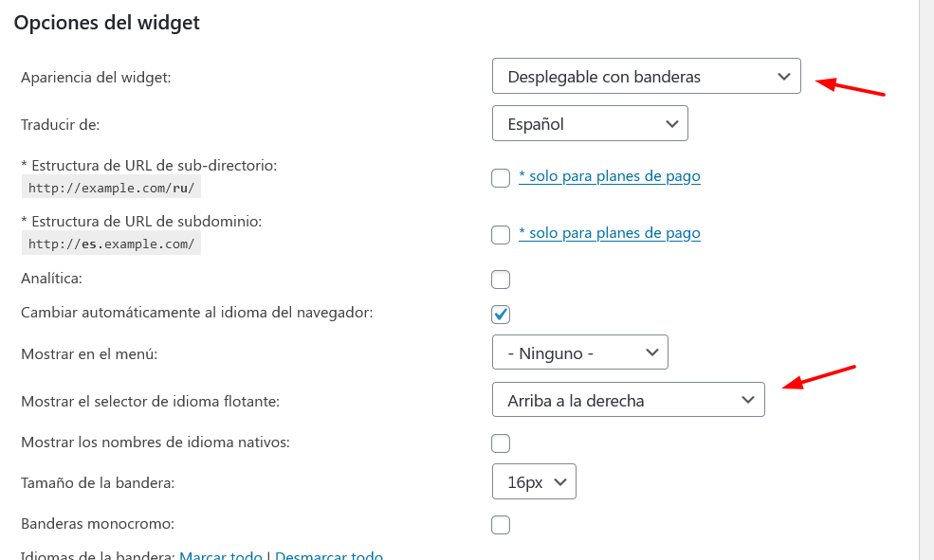Screen dimensions: 934x560
Task: Open the Apariencia del widget dropdown
Action: tap(647, 76)
